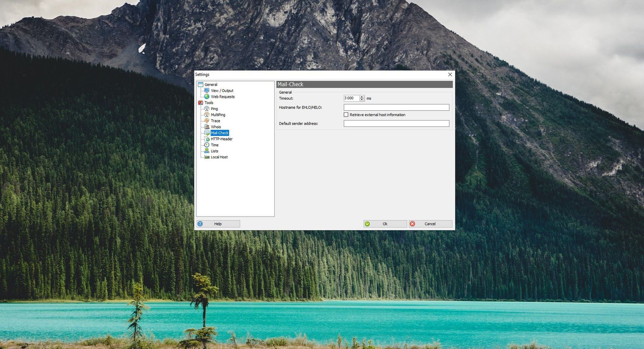Click the Mail-Check envelope icon

(207, 133)
